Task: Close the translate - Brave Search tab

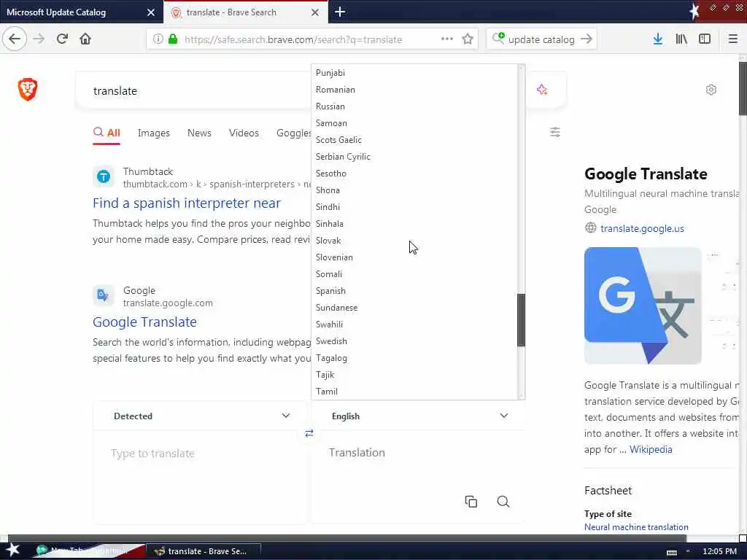Action: coord(315,12)
